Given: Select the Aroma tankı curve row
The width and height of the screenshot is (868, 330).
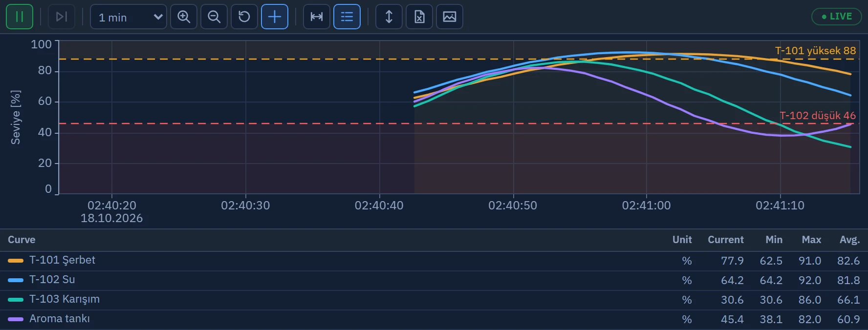Looking at the screenshot, I should [434, 319].
